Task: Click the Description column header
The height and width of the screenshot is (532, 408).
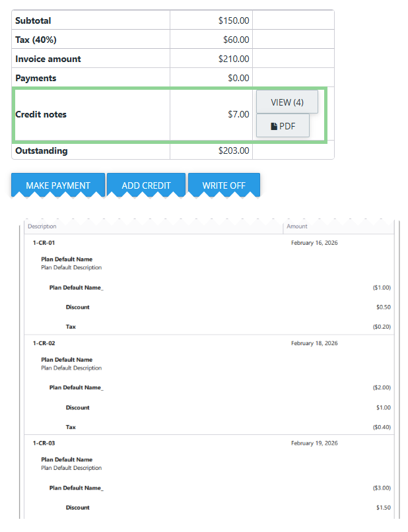Action: [x=42, y=226]
